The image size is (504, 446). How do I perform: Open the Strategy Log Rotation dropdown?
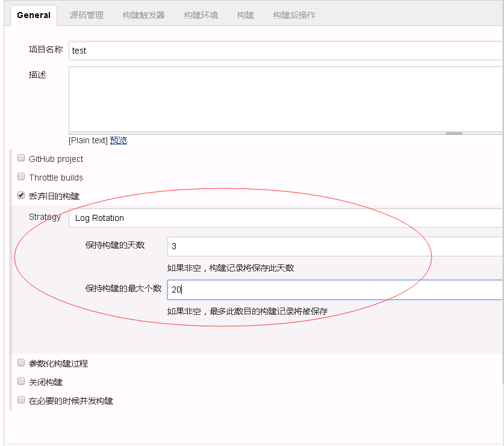[285, 218]
